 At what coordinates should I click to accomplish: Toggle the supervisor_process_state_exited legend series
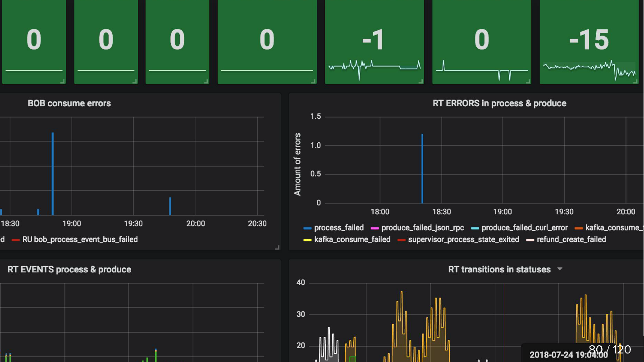[463, 240]
